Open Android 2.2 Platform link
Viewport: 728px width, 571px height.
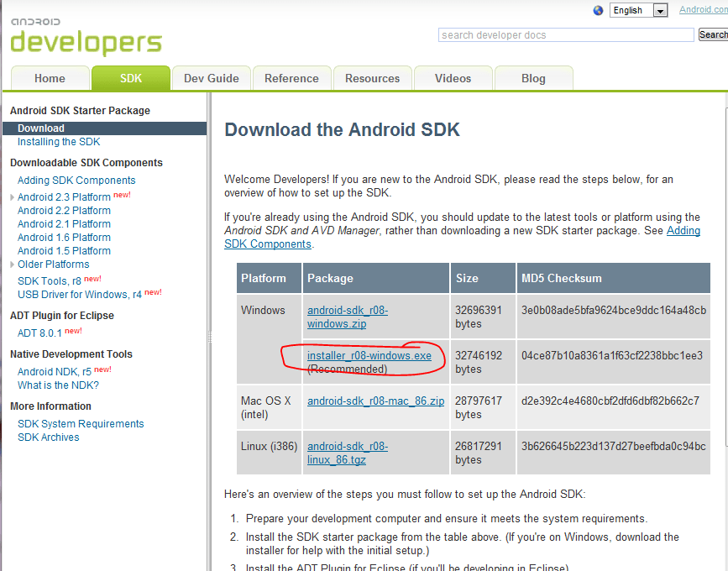[64, 210]
